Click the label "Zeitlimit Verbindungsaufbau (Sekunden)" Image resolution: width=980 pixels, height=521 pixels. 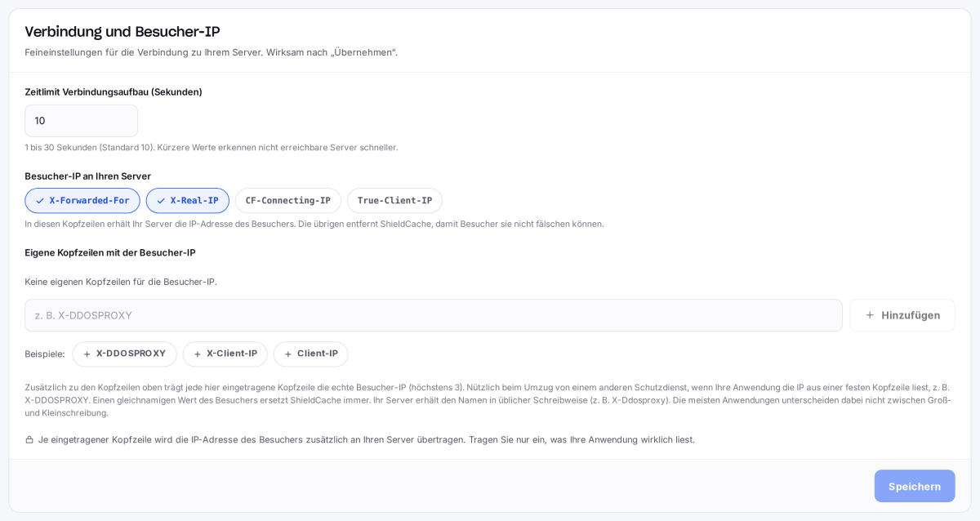114,91
